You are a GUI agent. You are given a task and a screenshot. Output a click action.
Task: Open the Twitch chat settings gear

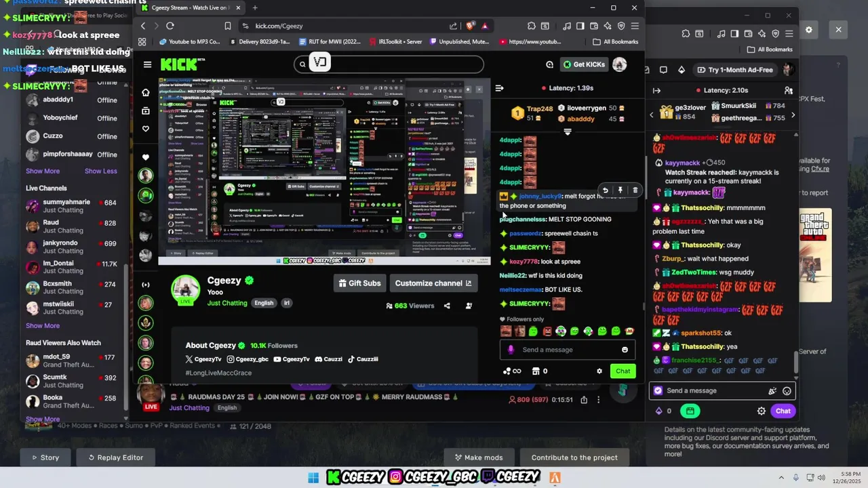[x=762, y=411]
